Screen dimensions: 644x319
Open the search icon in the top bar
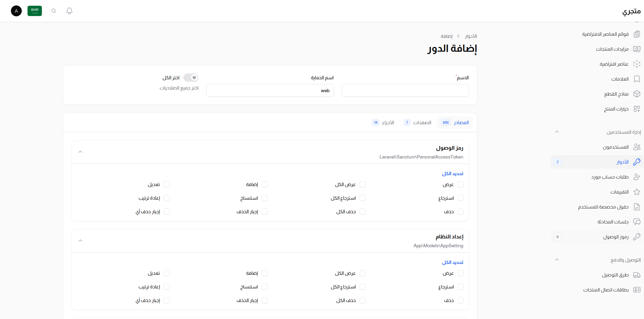(53, 11)
